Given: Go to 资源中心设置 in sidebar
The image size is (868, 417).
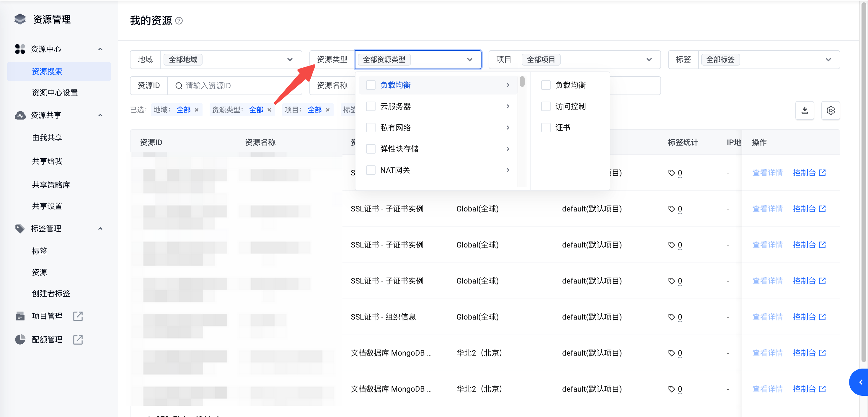Looking at the screenshot, I should (x=55, y=93).
